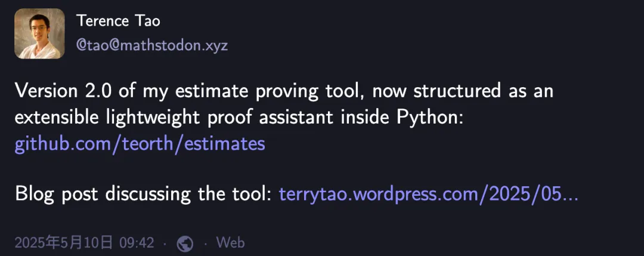
Task: Click the first line starting with Version 2.0
Action: pyautogui.click(x=284, y=91)
